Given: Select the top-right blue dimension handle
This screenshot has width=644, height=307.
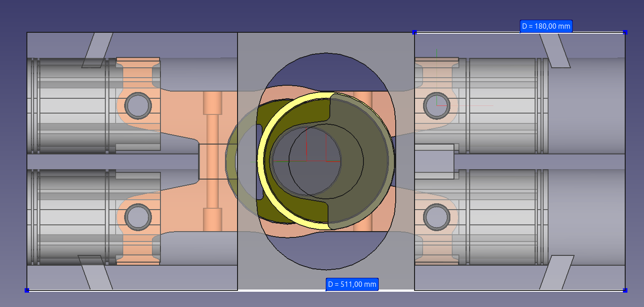Looking at the screenshot, I should 625,32.
